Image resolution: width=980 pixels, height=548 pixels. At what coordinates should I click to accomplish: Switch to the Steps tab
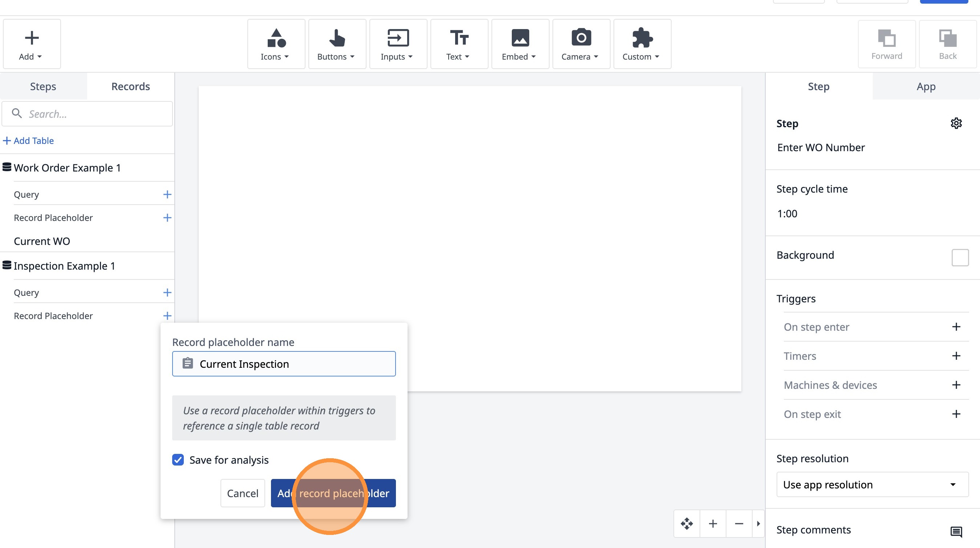pyautogui.click(x=43, y=86)
